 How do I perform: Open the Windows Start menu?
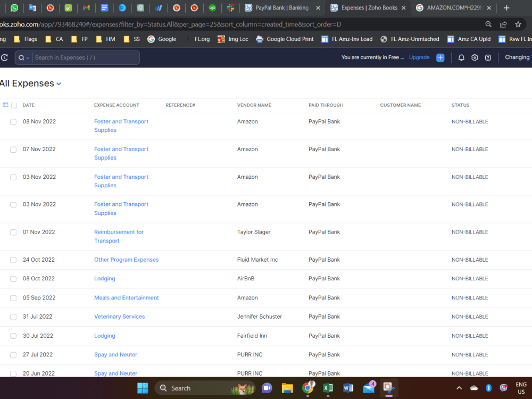click(x=143, y=388)
